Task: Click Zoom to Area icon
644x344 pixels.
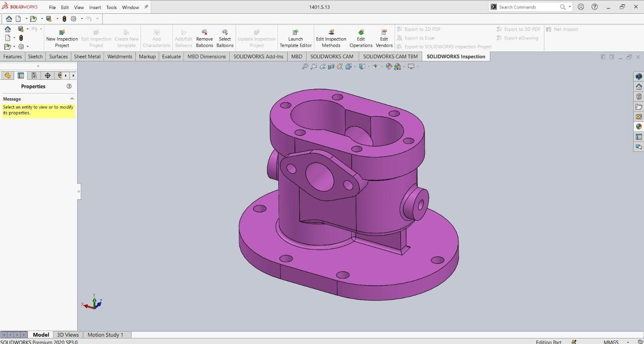Action: pos(314,66)
